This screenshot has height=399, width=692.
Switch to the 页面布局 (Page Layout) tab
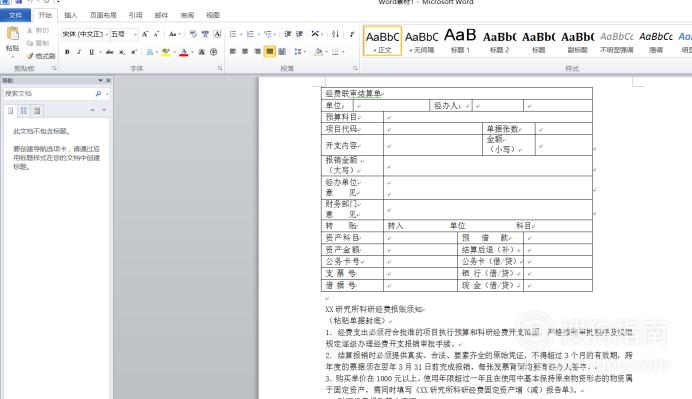103,15
